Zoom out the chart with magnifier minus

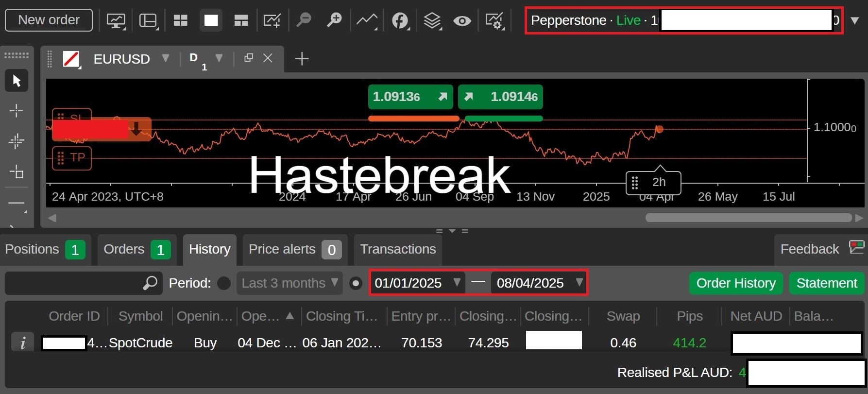[x=304, y=20]
